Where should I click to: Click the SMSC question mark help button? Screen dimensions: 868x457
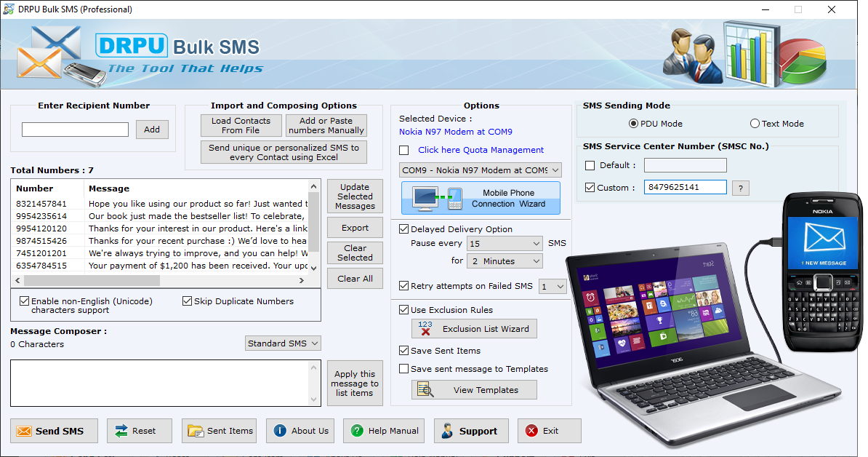click(741, 188)
